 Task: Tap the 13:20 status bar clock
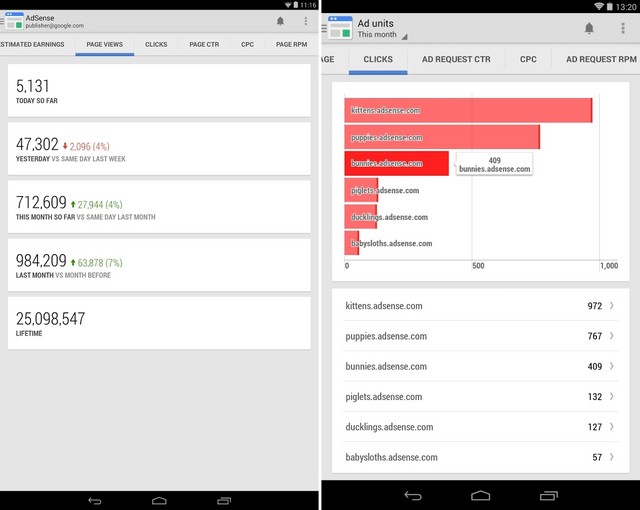(x=626, y=7)
